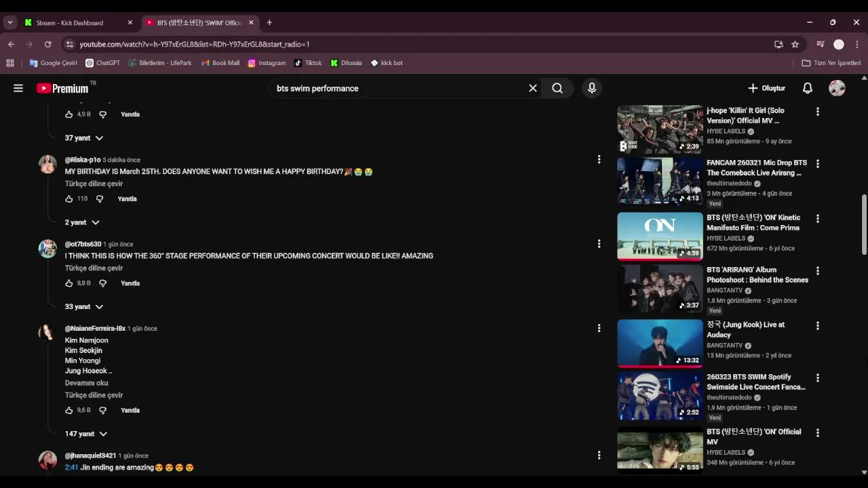Dislike the comment with 4,9 B likes

click(102, 115)
